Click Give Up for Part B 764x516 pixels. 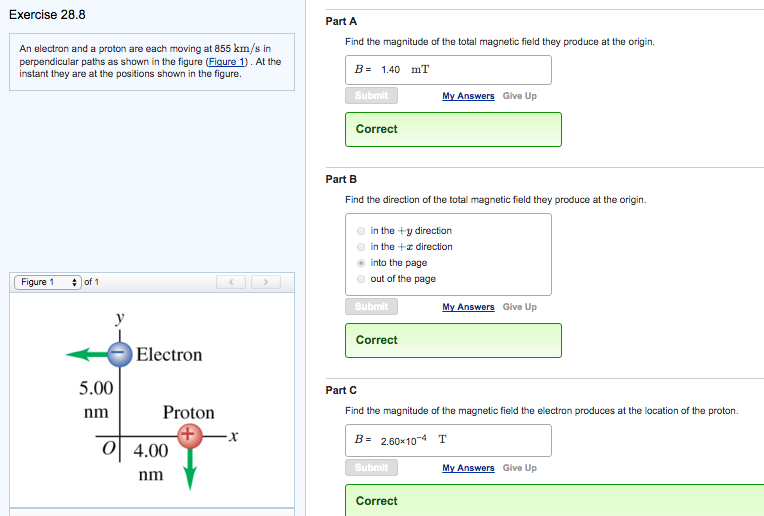click(519, 307)
